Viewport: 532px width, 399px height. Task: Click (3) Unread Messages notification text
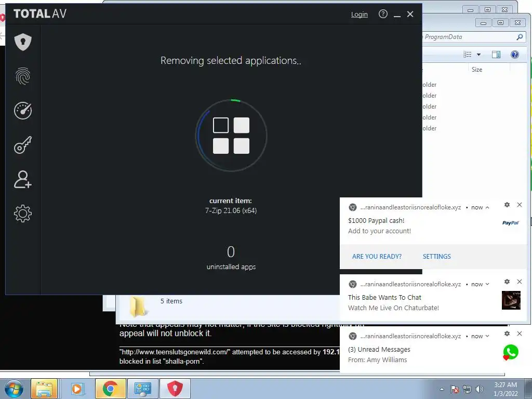click(x=379, y=350)
